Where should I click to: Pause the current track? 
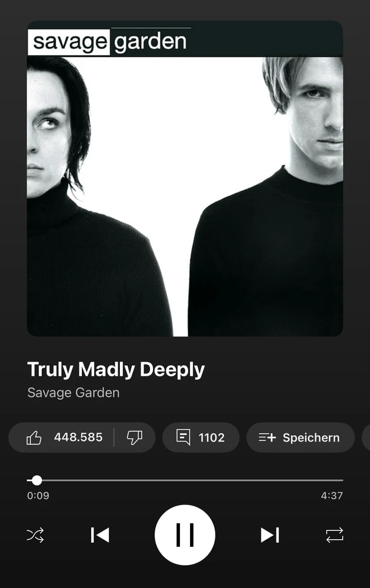coord(185,534)
